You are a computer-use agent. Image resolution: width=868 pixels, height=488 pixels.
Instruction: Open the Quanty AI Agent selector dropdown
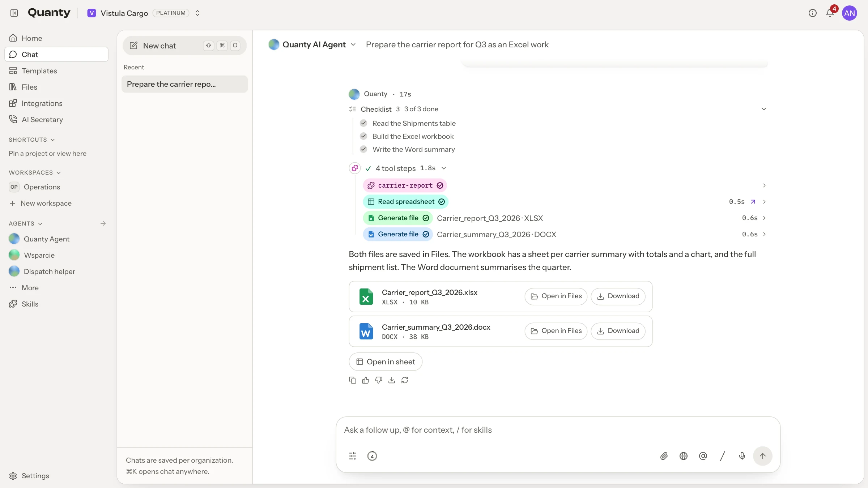coord(312,44)
